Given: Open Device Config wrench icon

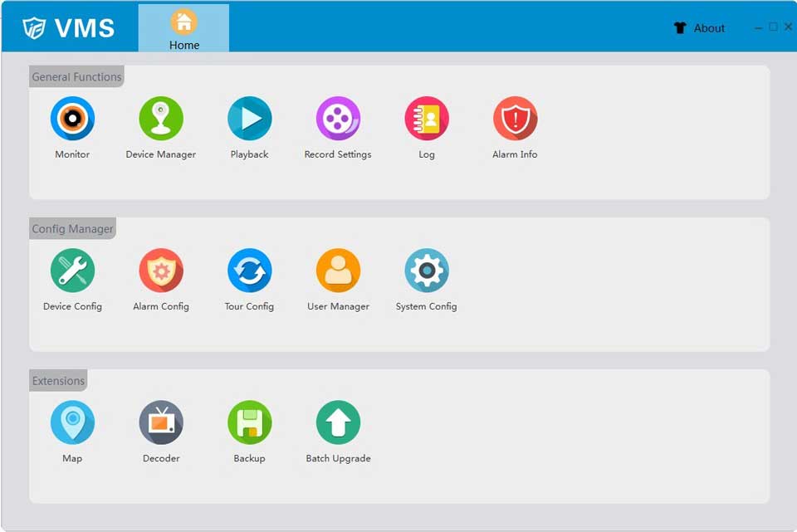Looking at the screenshot, I should 72,271.
